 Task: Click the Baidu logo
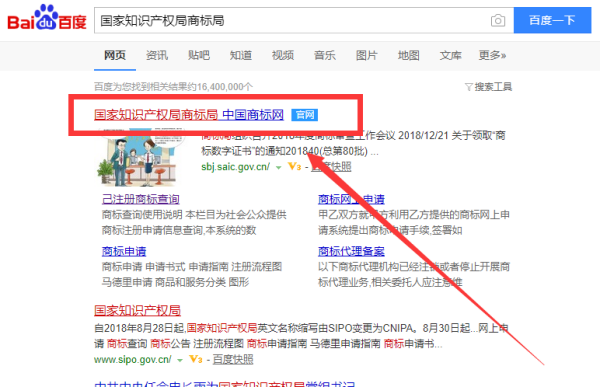pos(47,18)
